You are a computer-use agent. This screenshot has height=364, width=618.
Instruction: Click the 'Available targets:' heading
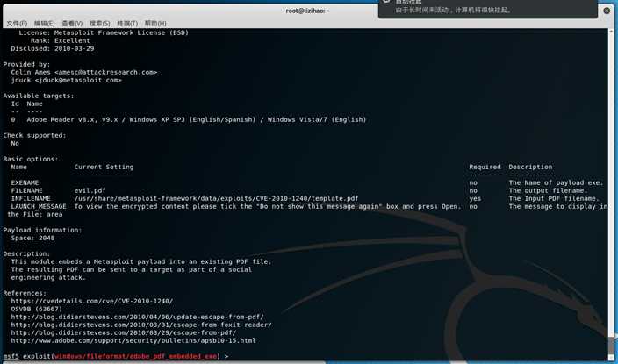(39, 96)
